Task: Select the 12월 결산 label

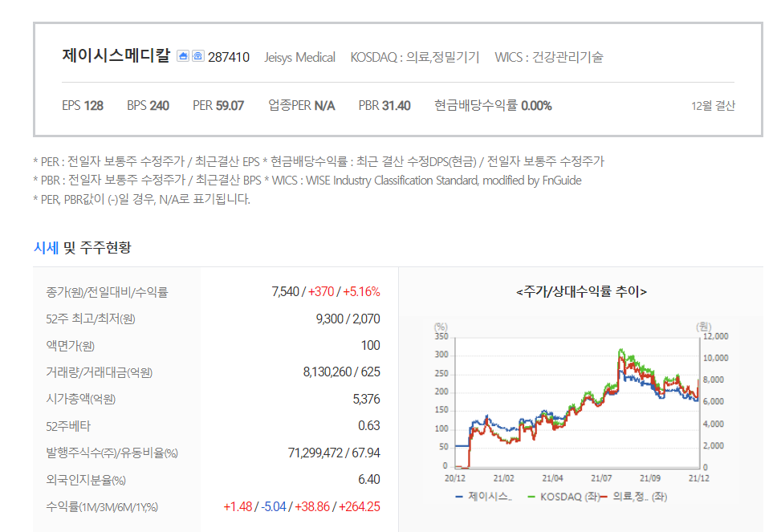Action: 713,105
